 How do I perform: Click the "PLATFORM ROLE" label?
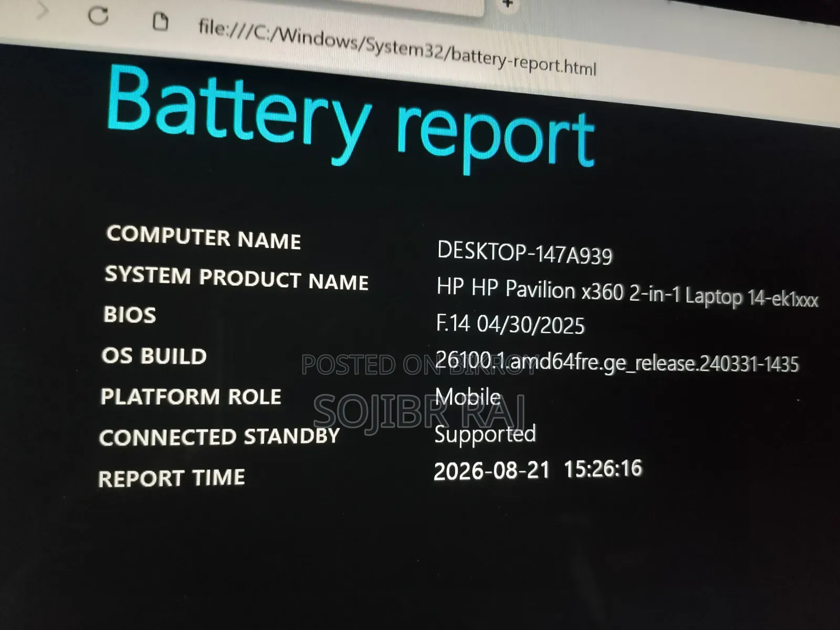point(191,396)
